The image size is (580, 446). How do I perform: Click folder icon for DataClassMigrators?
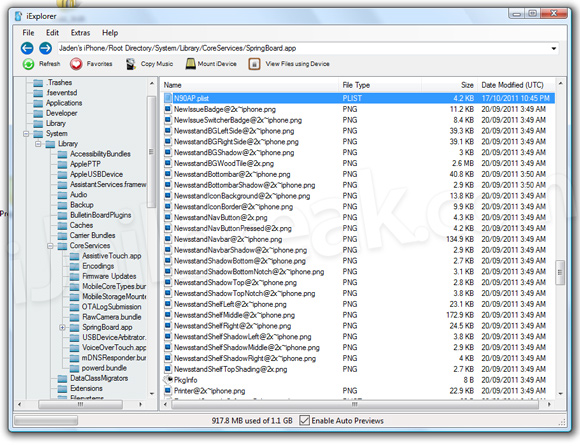coord(62,378)
